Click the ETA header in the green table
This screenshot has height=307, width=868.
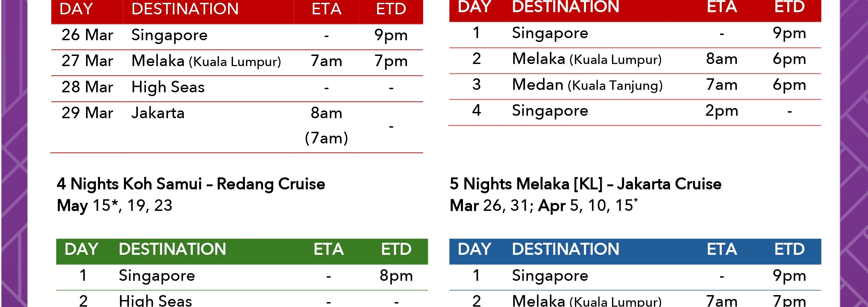(329, 249)
